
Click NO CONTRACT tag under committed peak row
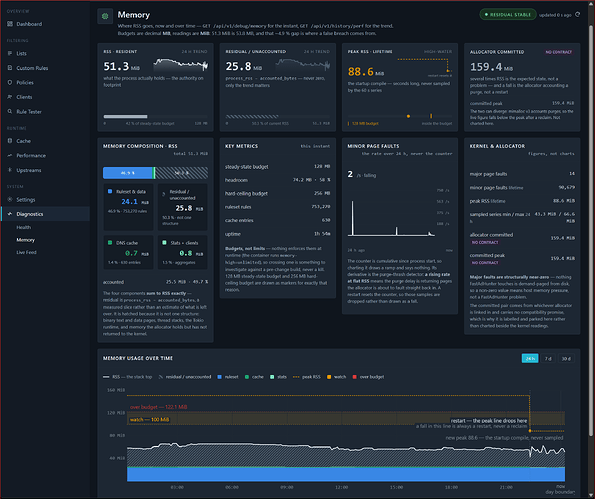[485, 263]
